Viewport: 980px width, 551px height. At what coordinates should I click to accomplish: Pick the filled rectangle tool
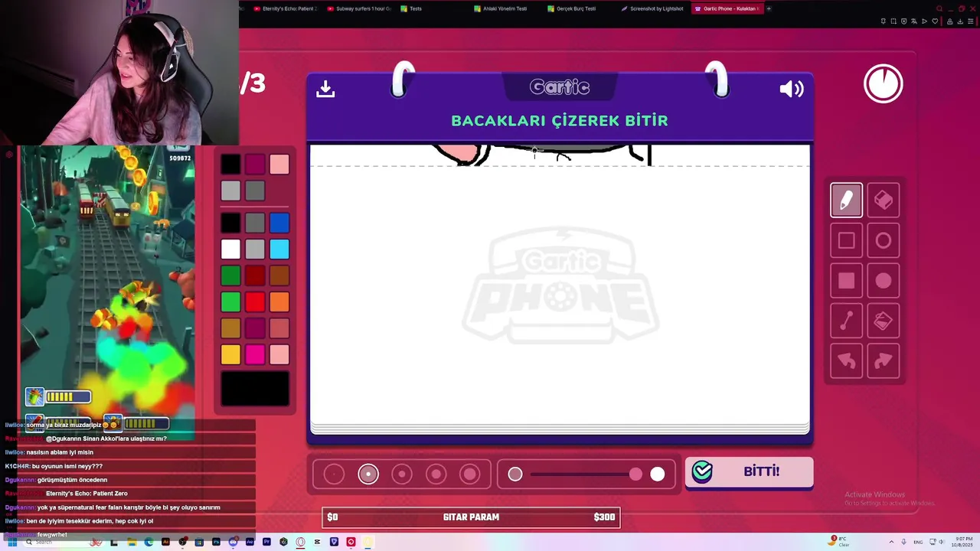tap(846, 281)
